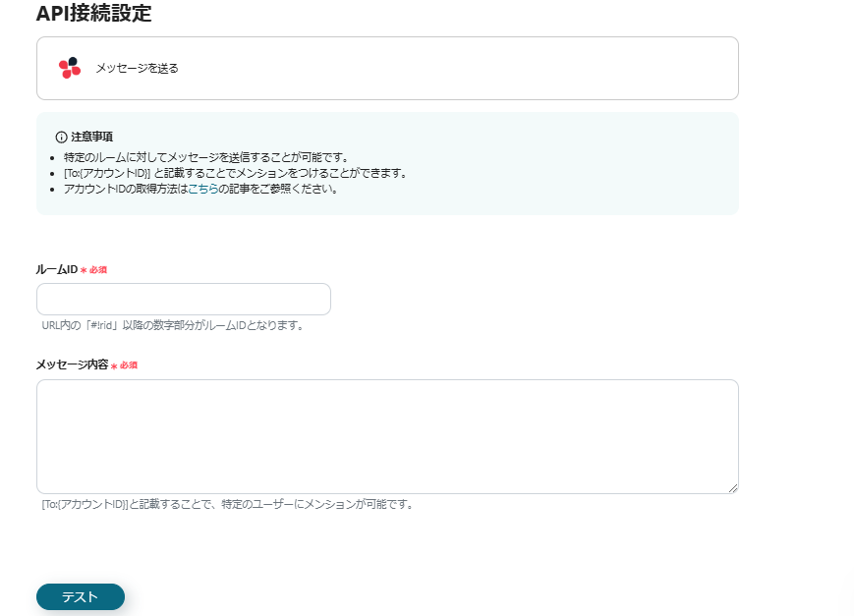Click the textarea resize handle corner
This screenshot has width=854, height=616.
tap(735, 489)
